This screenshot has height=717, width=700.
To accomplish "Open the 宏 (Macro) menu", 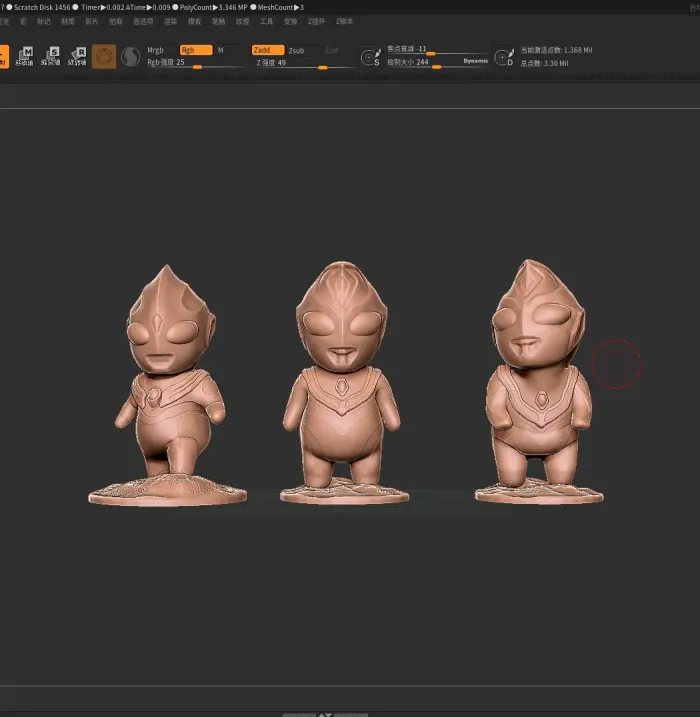I will (x=23, y=21).
